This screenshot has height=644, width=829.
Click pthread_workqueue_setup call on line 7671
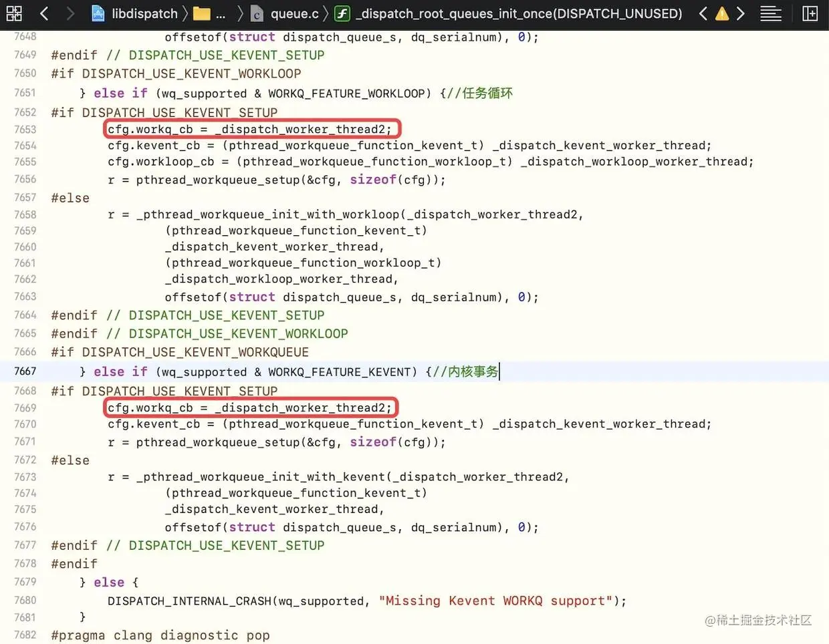[218, 442]
